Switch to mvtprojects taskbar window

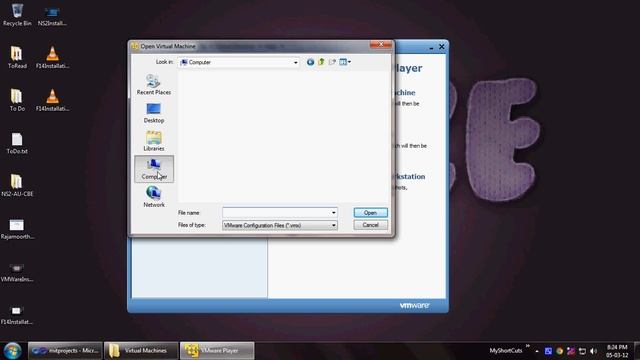click(x=65, y=351)
